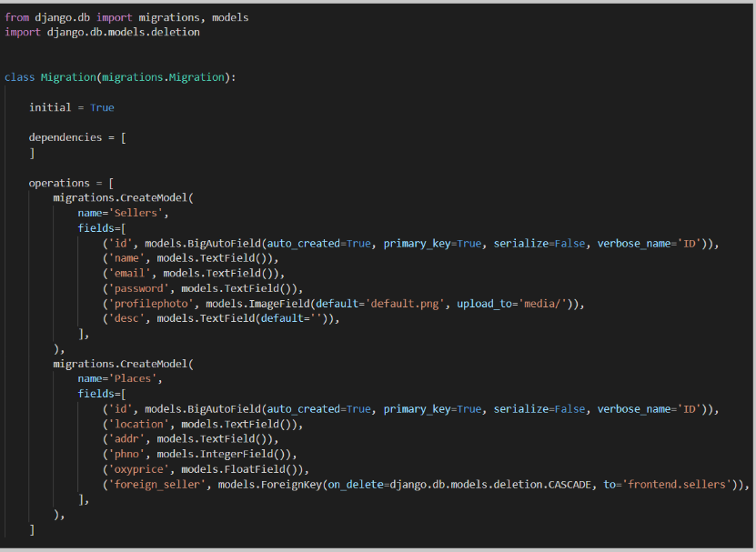Click the 'name' TextField line
The image size is (756, 552).
click(x=190, y=258)
